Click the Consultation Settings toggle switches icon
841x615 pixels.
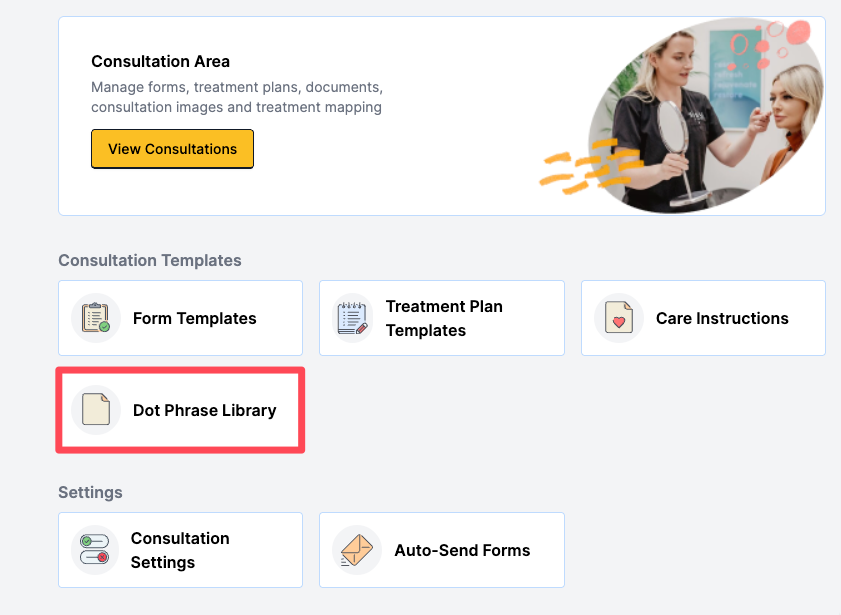[x=94, y=550]
